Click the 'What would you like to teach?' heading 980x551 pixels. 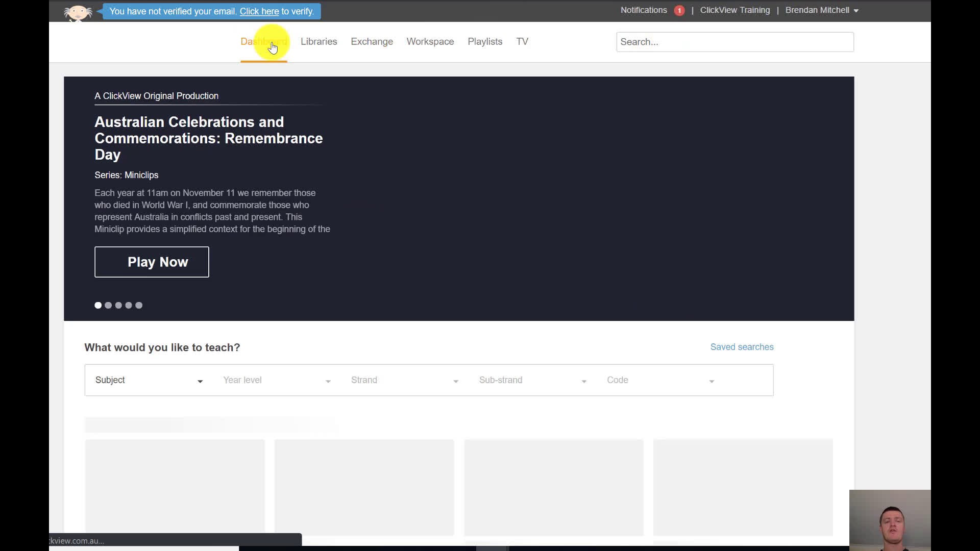tap(162, 347)
